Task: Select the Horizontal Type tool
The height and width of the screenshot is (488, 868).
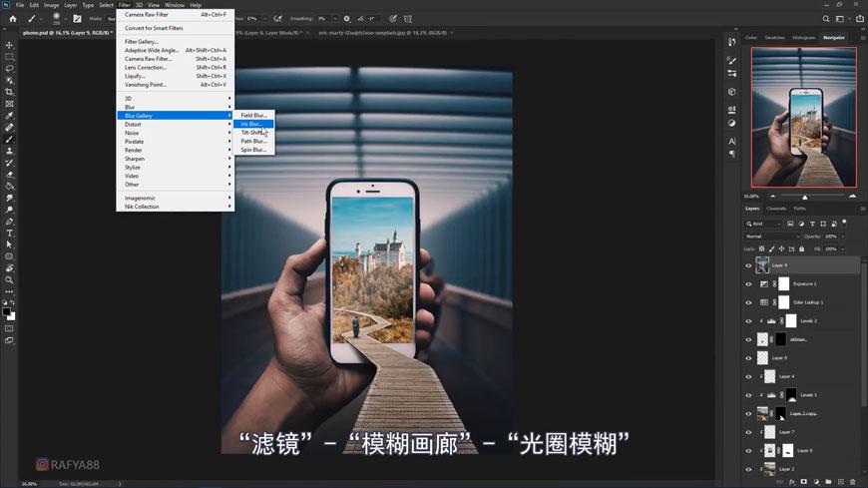Action: pos(9,233)
